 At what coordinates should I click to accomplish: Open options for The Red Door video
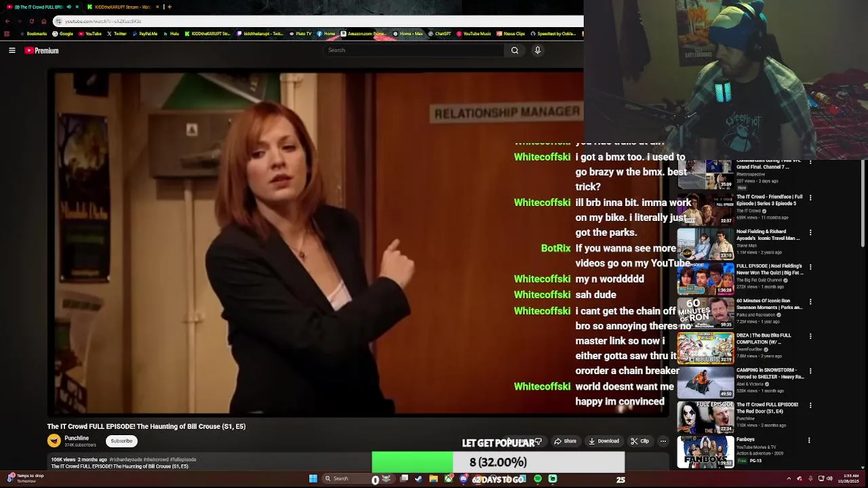click(810, 405)
